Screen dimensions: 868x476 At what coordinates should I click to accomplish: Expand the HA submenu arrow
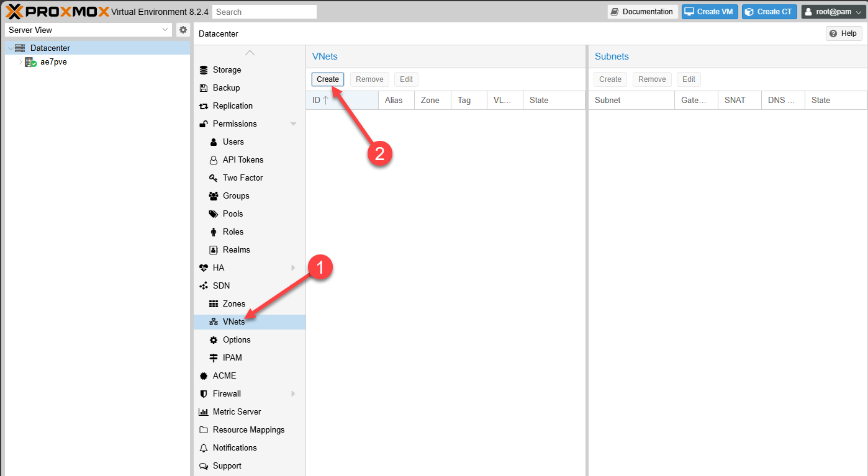coord(294,268)
